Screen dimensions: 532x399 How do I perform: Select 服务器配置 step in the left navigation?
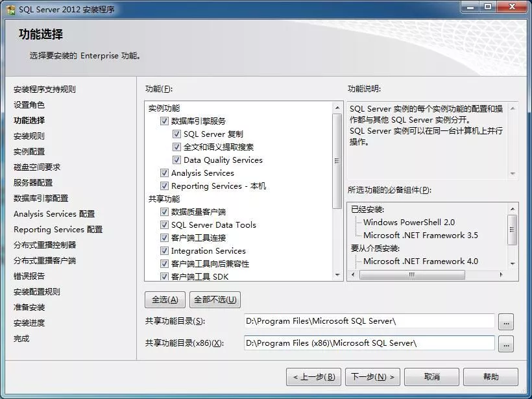[33, 182]
